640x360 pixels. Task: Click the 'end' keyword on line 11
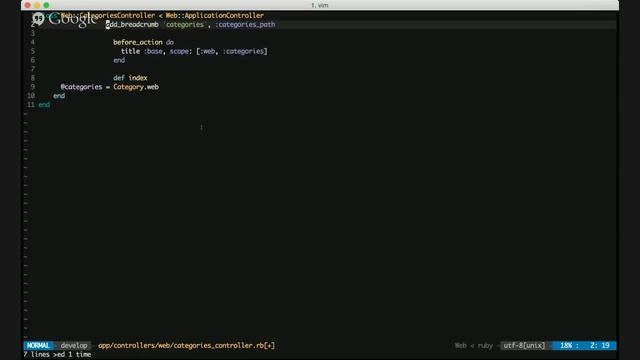(44, 104)
